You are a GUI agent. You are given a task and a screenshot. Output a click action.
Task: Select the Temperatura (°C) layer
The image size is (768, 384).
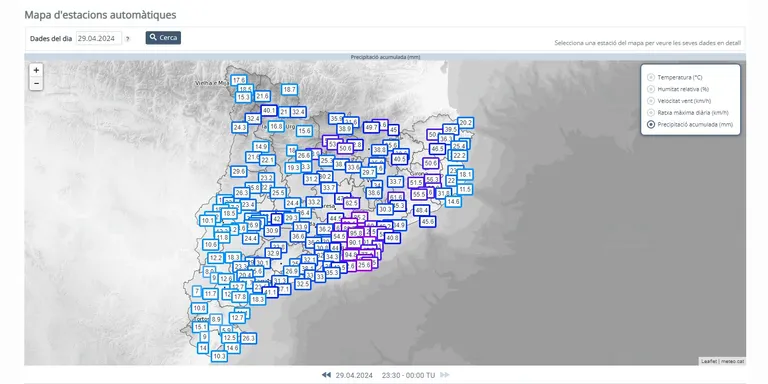pyautogui.click(x=650, y=77)
